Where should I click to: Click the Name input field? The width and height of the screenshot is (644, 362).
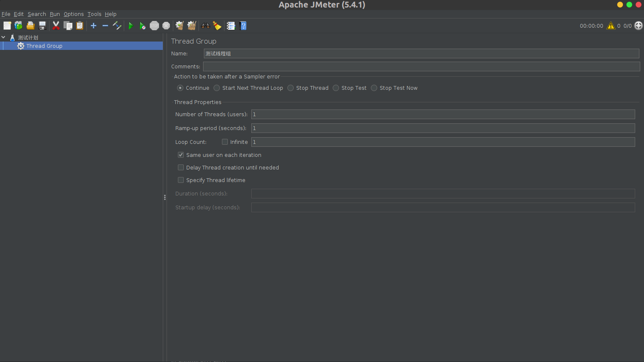point(421,53)
